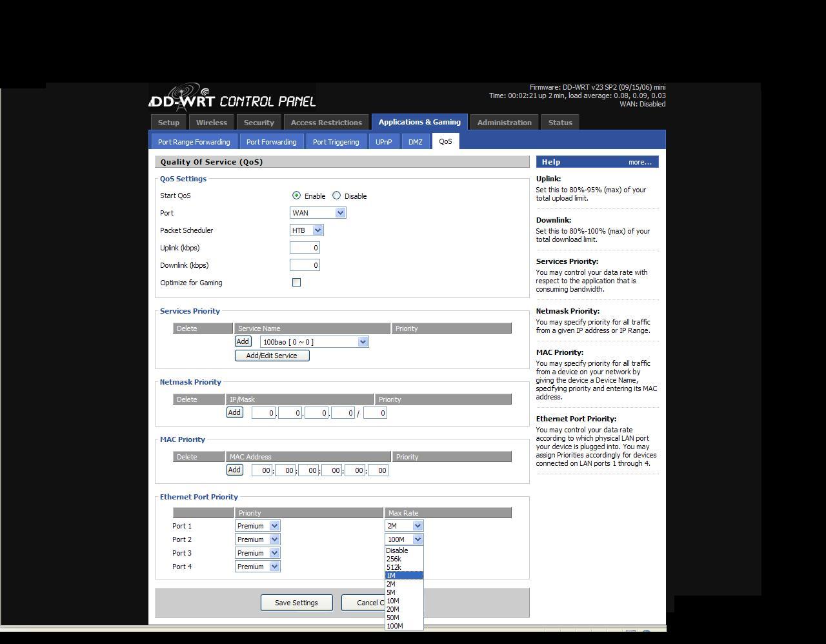Click the Add/Edit Service button

[272, 356]
